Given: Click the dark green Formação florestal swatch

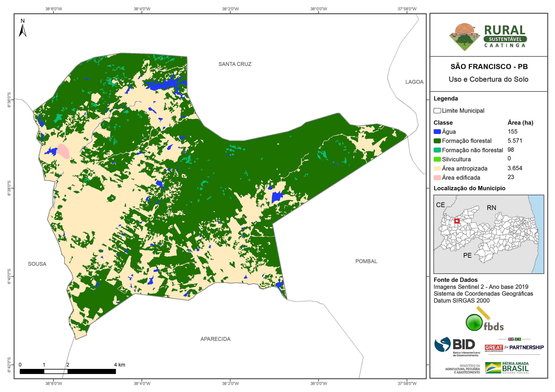Looking at the screenshot, I should point(437,141).
